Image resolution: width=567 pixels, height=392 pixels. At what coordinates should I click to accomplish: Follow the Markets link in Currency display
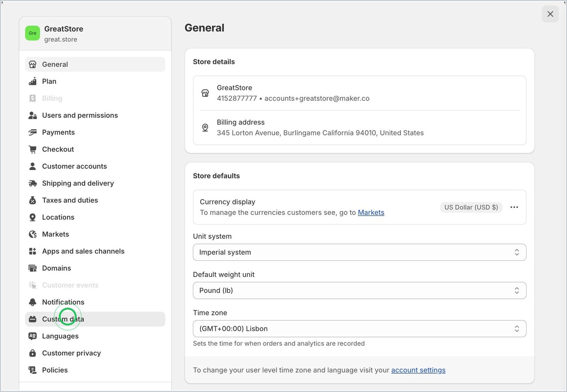tap(371, 213)
